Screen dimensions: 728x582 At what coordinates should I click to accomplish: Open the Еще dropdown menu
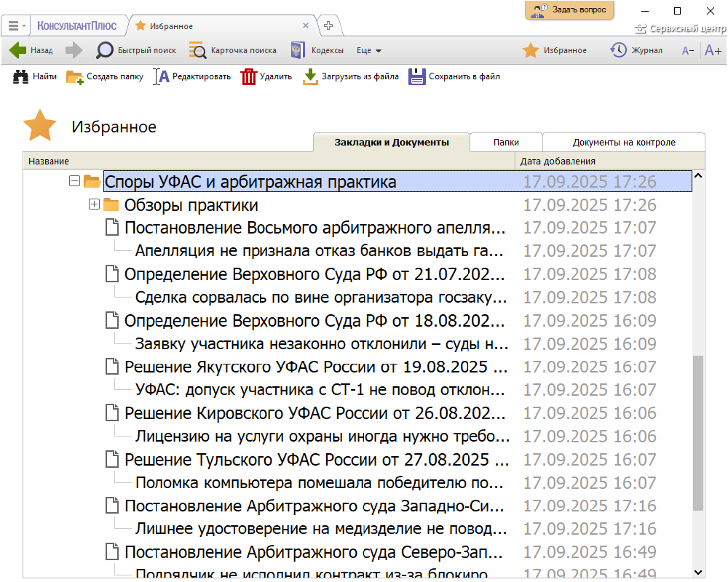(x=368, y=51)
